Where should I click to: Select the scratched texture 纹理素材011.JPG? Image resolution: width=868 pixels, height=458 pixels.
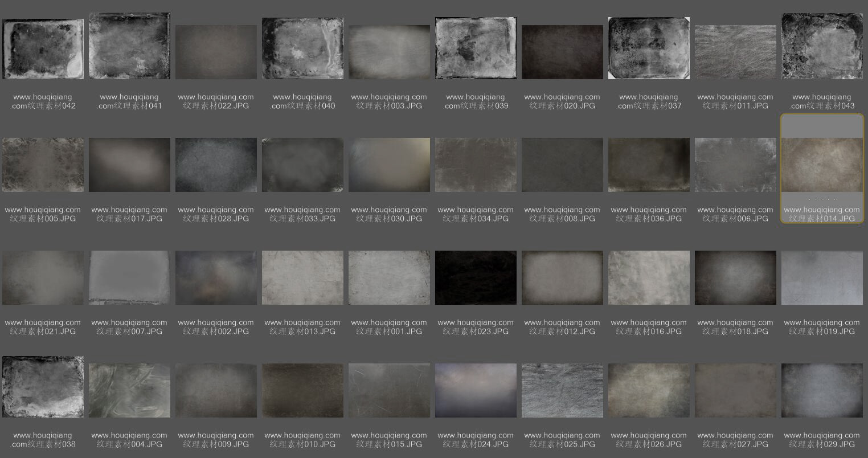coord(735,52)
